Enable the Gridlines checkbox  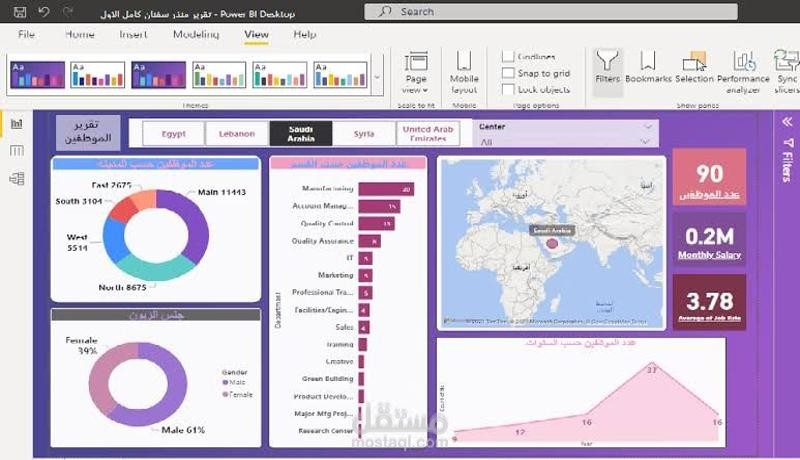(x=508, y=57)
